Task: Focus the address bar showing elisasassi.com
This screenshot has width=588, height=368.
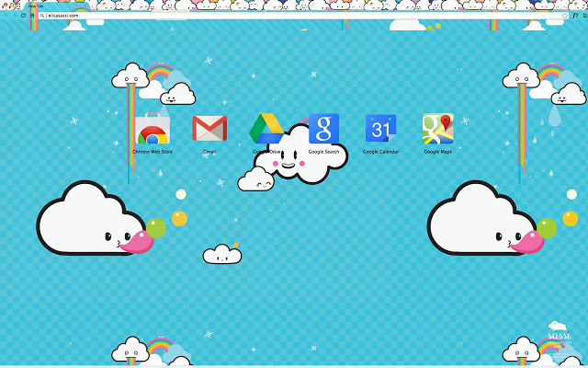Action: pos(304,16)
